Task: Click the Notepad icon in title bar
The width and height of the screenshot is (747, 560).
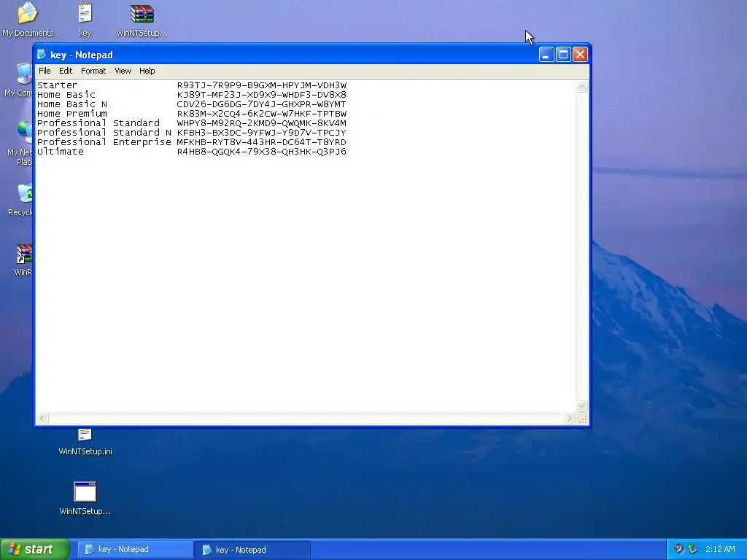Action: coord(42,55)
